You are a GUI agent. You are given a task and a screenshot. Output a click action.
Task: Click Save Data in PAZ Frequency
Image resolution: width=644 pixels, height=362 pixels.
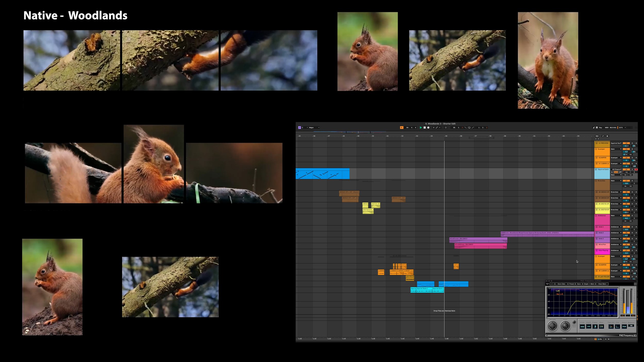pos(561,284)
